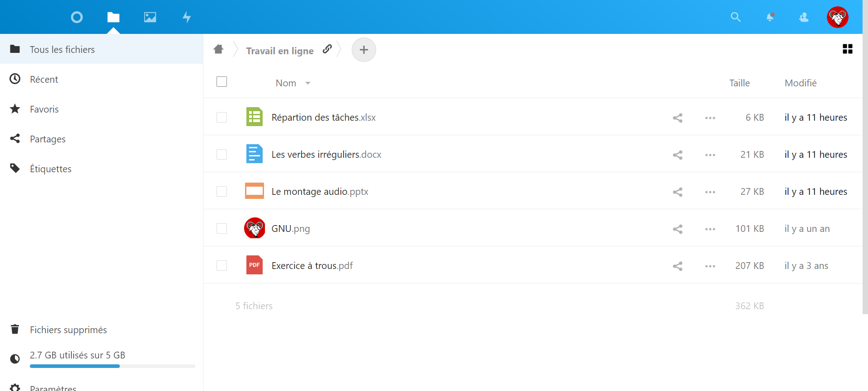Go to the home folder icon

click(218, 49)
